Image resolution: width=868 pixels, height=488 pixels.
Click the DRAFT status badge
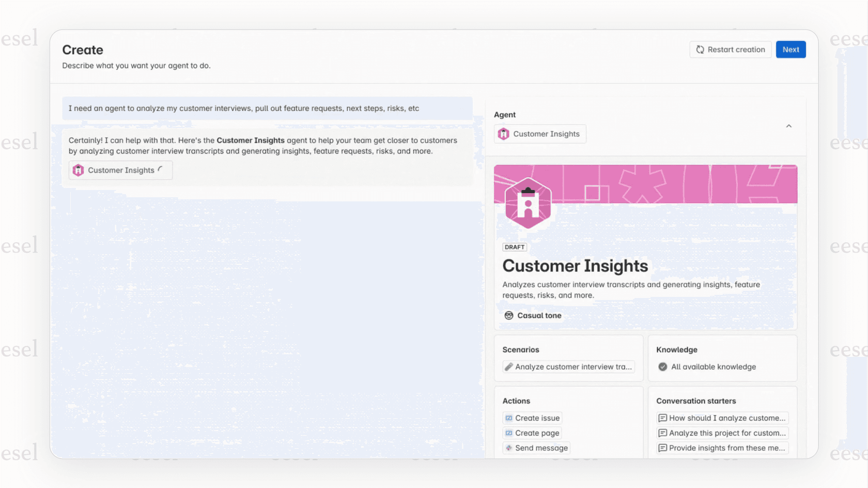tap(515, 247)
